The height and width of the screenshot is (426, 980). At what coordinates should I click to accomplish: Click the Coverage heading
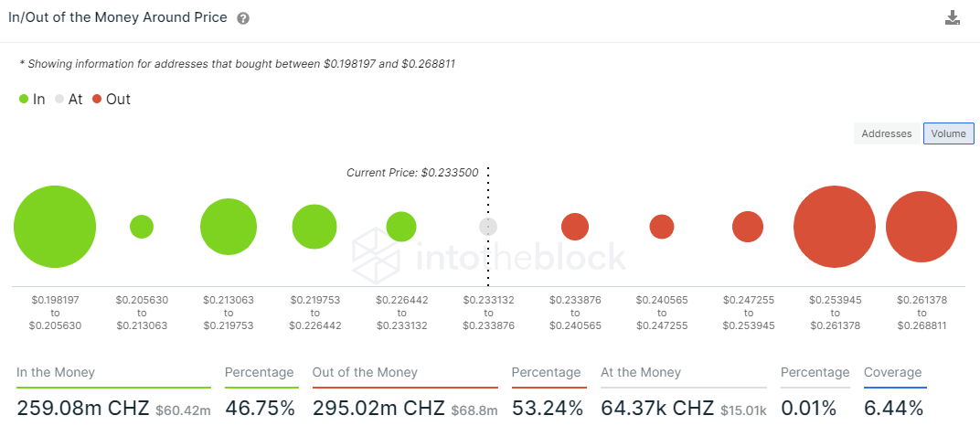(893, 372)
